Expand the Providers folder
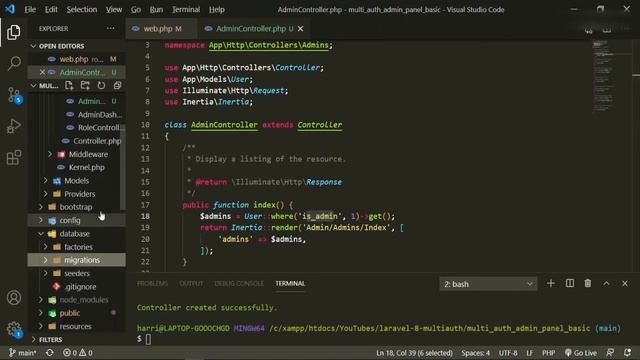 point(45,194)
